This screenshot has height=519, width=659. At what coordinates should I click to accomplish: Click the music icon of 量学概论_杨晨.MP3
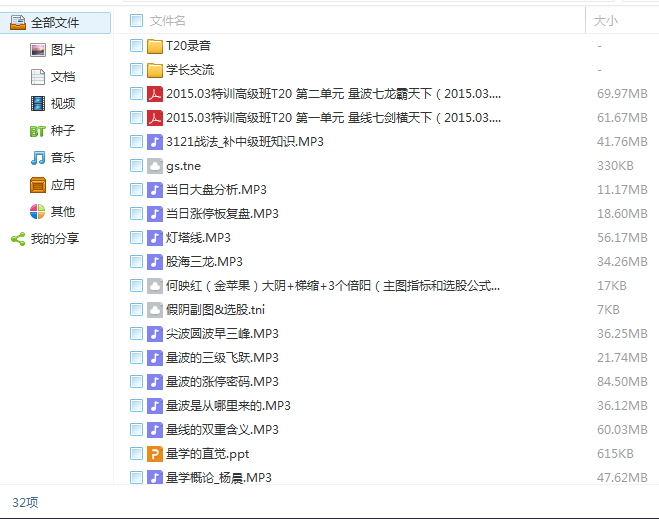[155, 477]
